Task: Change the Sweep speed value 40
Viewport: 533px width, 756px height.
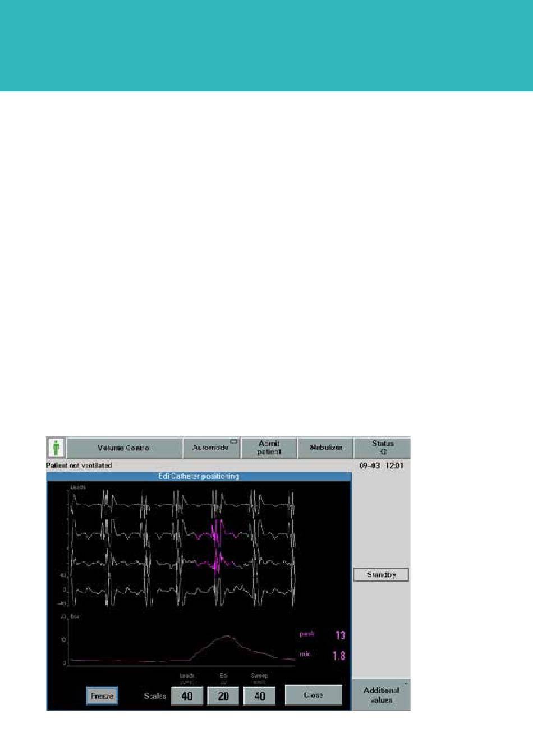Action: pyautogui.click(x=259, y=696)
